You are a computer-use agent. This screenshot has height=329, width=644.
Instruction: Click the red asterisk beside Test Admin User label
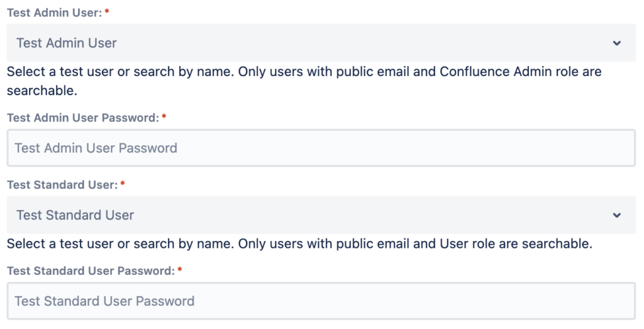[x=107, y=12]
